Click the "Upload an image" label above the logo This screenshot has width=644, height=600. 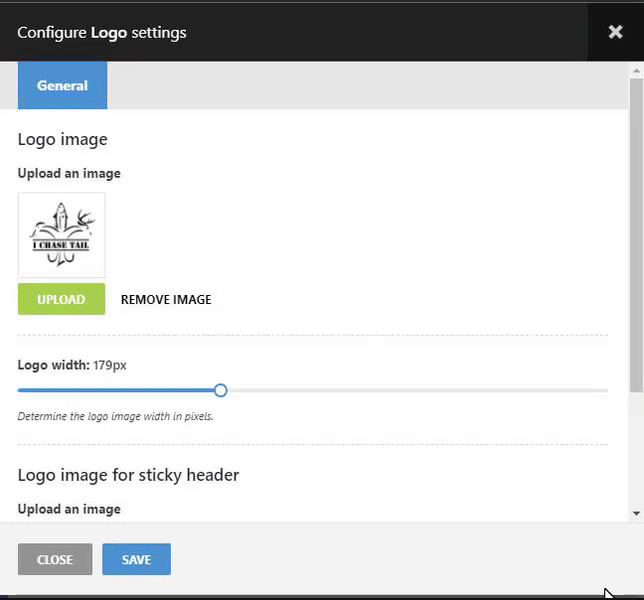[x=69, y=173]
